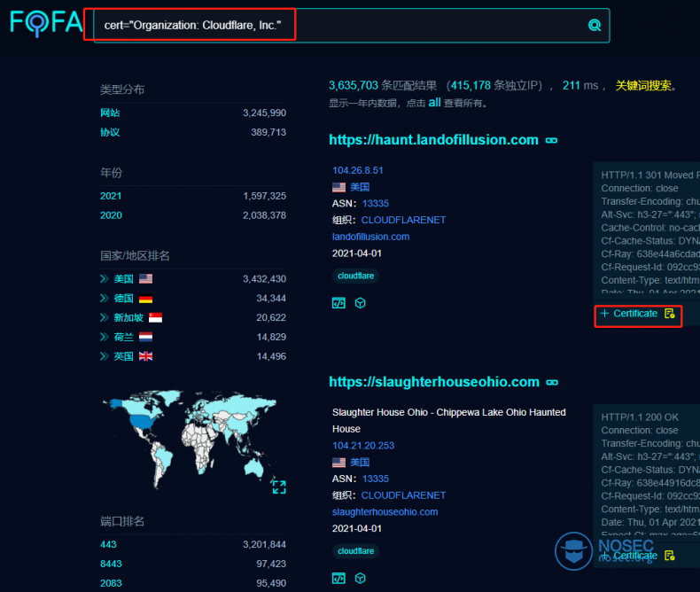Screen dimensions: 700x592
Task: Click cloudflare tag on haunt.landofillusion.com
Action: coord(356,276)
